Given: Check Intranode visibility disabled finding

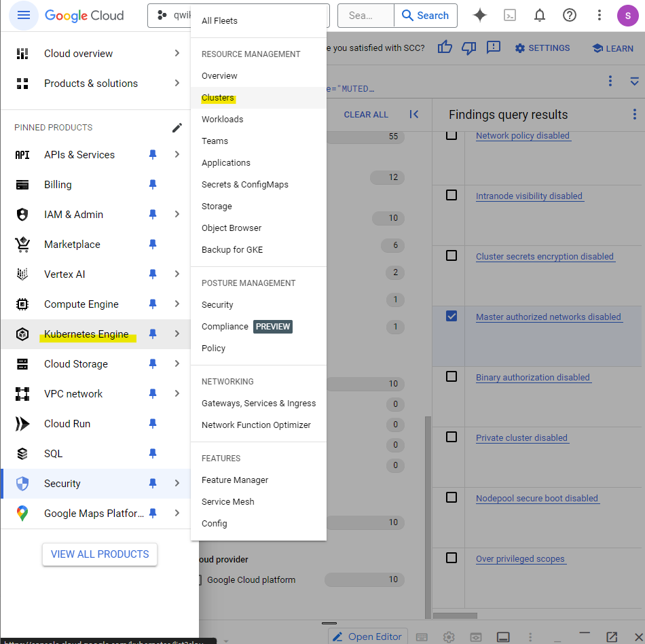Looking at the screenshot, I should coord(451,195).
